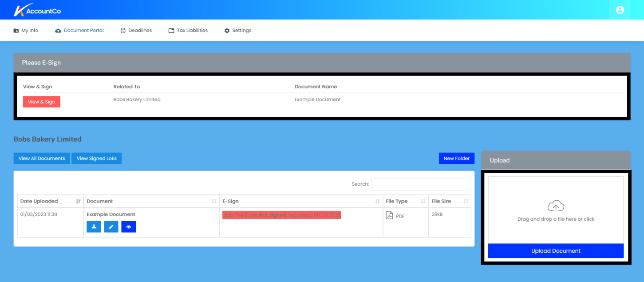Sort by File Type column arrows

[x=423, y=201]
